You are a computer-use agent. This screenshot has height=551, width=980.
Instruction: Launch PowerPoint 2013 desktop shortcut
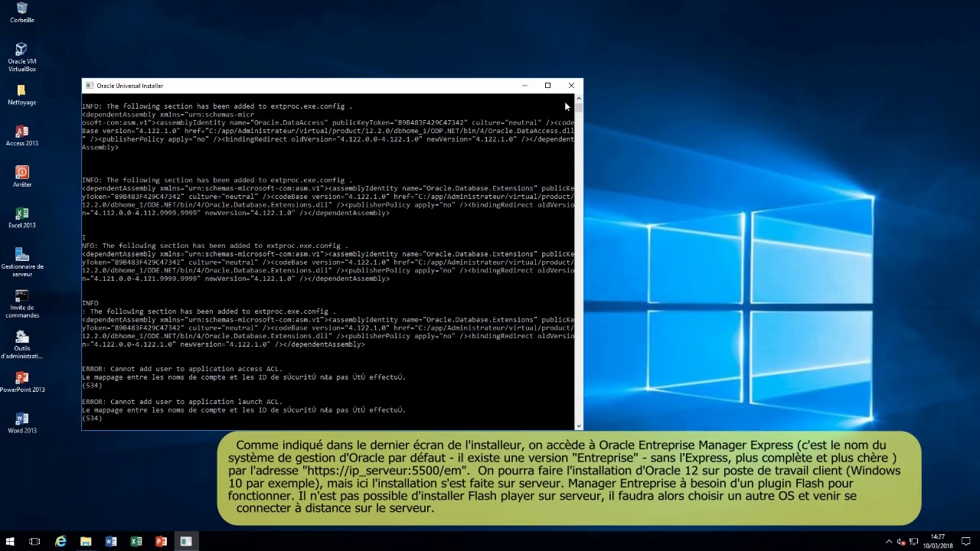[x=22, y=382]
